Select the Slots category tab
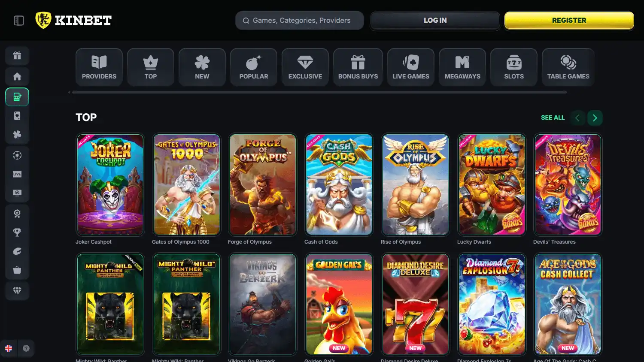This screenshot has width=644, height=362. pyautogui.click(x=514, y=67)
